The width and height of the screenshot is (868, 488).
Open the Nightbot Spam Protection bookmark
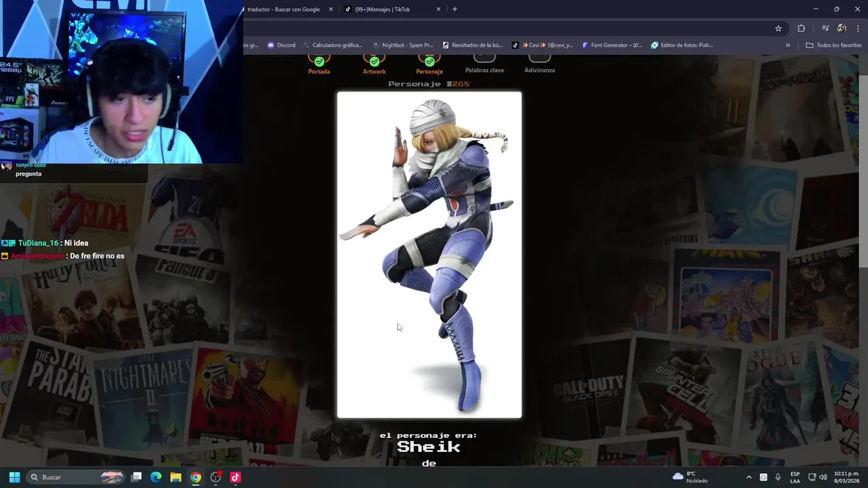pos(402,45)
